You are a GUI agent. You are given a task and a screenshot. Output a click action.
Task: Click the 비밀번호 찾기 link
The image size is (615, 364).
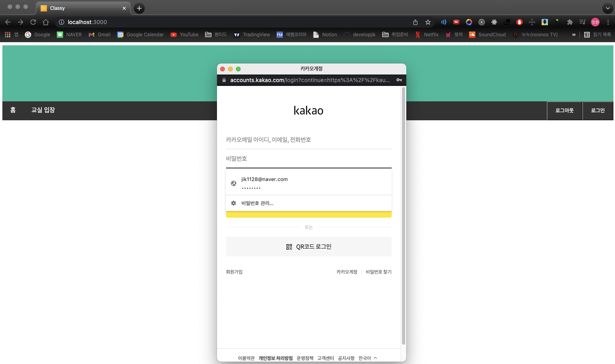click(378, 272)
